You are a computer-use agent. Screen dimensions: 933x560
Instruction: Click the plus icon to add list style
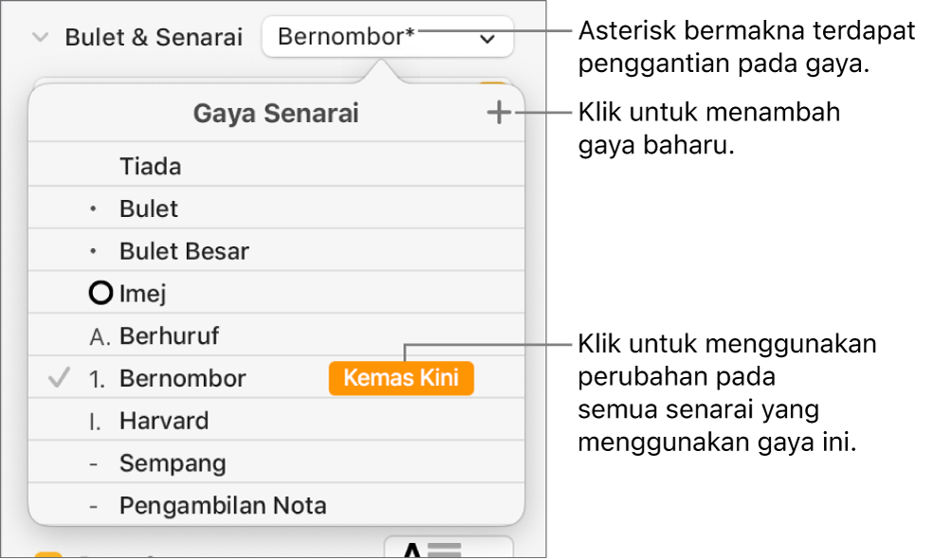[499, 114]
